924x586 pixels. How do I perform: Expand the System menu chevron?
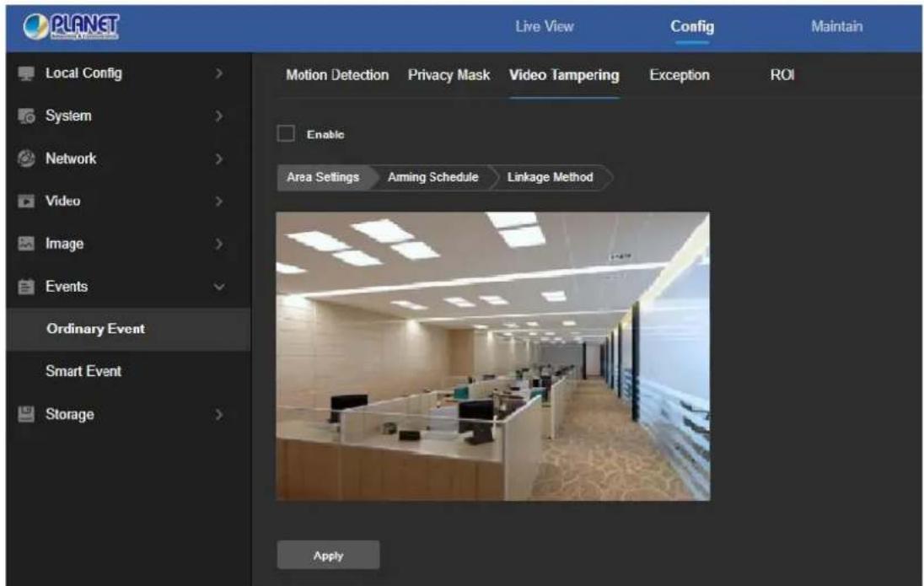(x=218, y=116)
